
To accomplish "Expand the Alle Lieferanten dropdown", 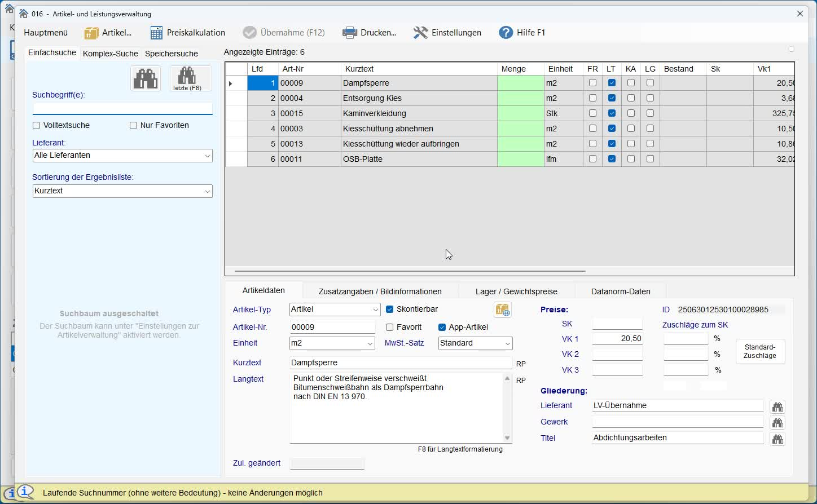I will tap(207, 156).
